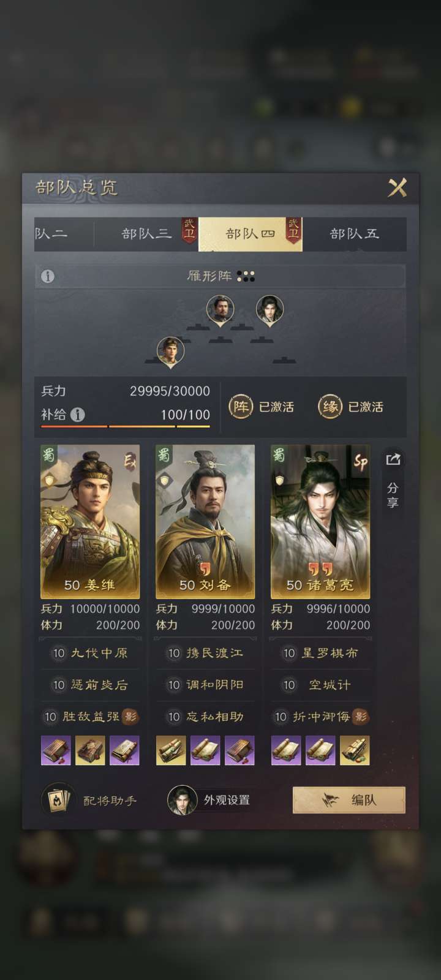
Task: Select the 部队四 tab
Action: (x=251, y=233)
